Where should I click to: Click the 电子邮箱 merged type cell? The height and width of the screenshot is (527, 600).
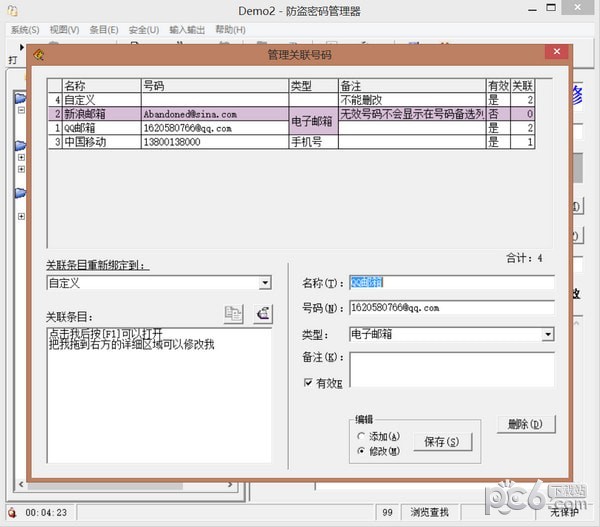point(313,121)
